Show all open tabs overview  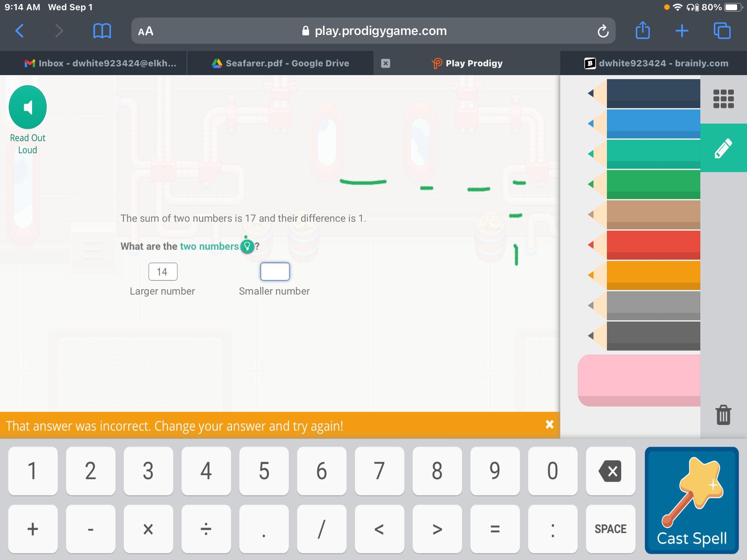pos(722,31)
